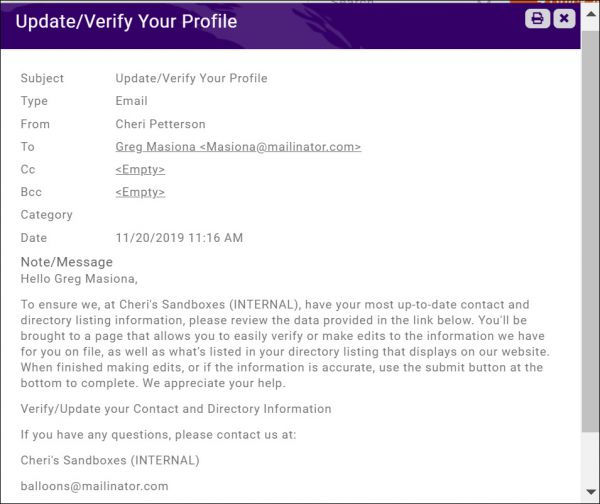Click the Subject value text

191,78
